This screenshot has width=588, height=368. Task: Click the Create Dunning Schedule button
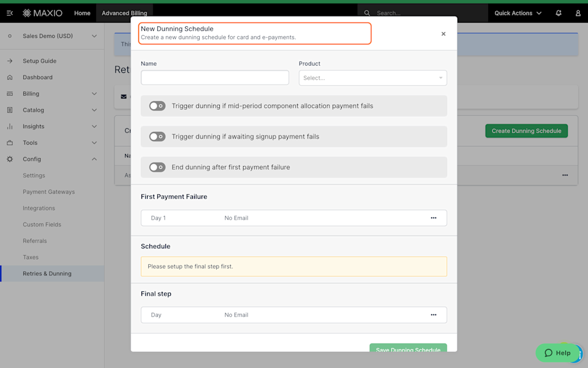[526, 131]
